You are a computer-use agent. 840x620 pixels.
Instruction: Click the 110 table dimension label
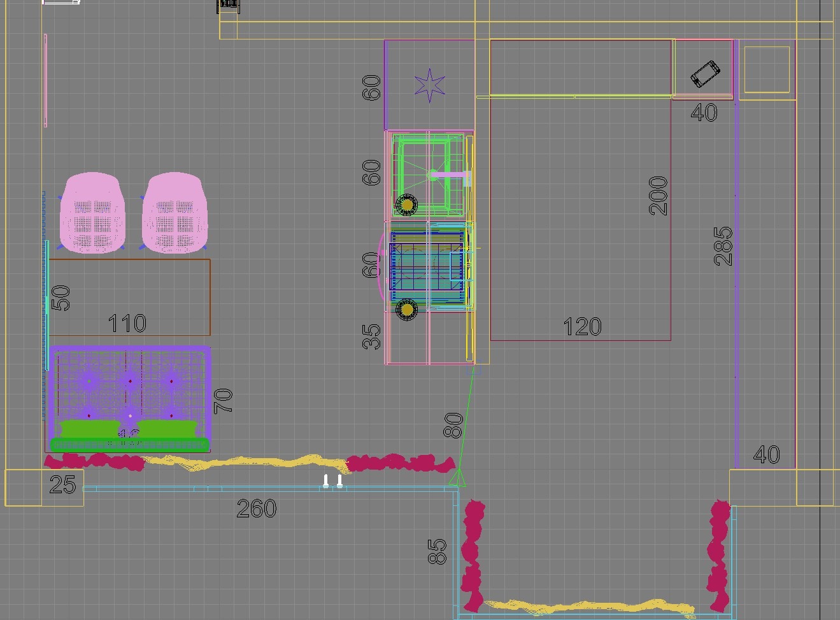pos(127,324)
